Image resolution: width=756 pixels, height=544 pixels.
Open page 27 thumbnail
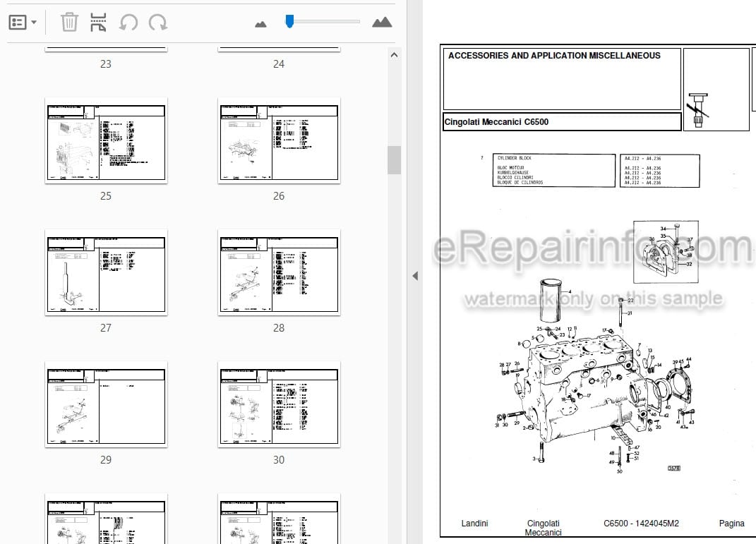coord(106,272)
